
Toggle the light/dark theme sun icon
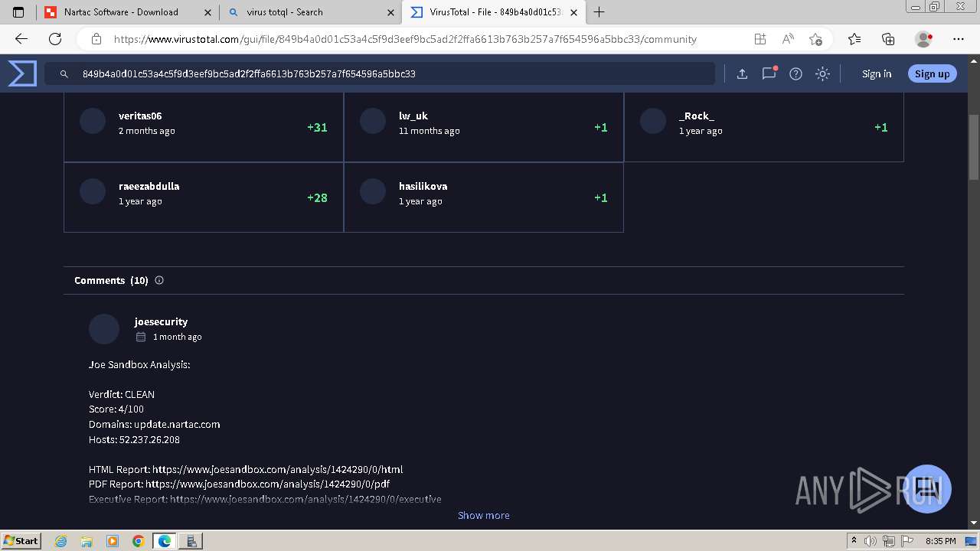pos(822,73)
